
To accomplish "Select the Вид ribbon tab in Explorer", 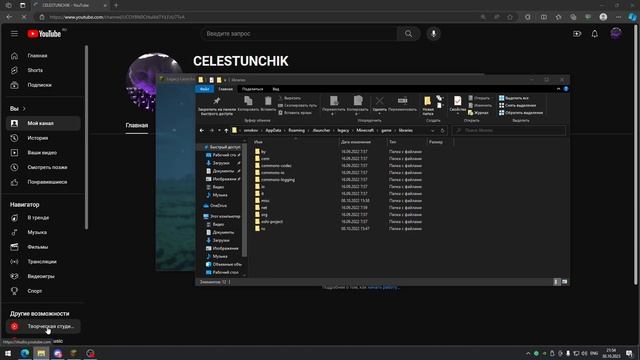I will pos(276,89).
